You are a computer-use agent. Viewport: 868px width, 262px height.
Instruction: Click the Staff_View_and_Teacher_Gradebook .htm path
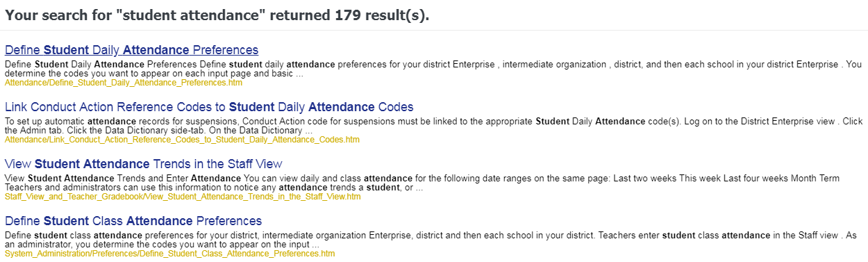point(183,197)
